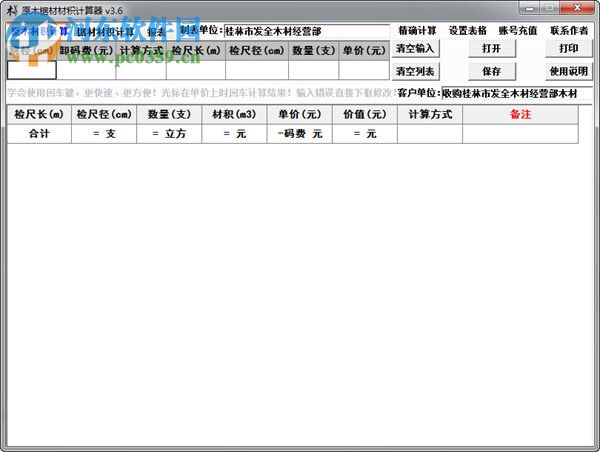Image resolution: width=600 pixels, height=452 pixels.
Task: Select the '= 支' totals cell
Action: (x=104, y=134)
